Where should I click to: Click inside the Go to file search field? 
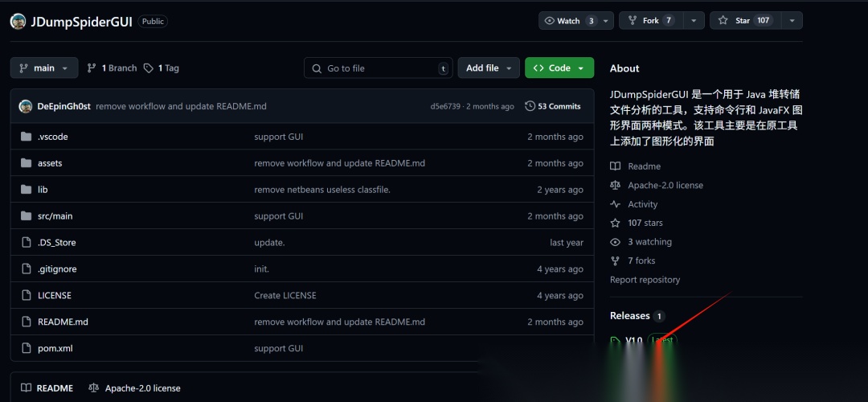[x=378, y=68]
